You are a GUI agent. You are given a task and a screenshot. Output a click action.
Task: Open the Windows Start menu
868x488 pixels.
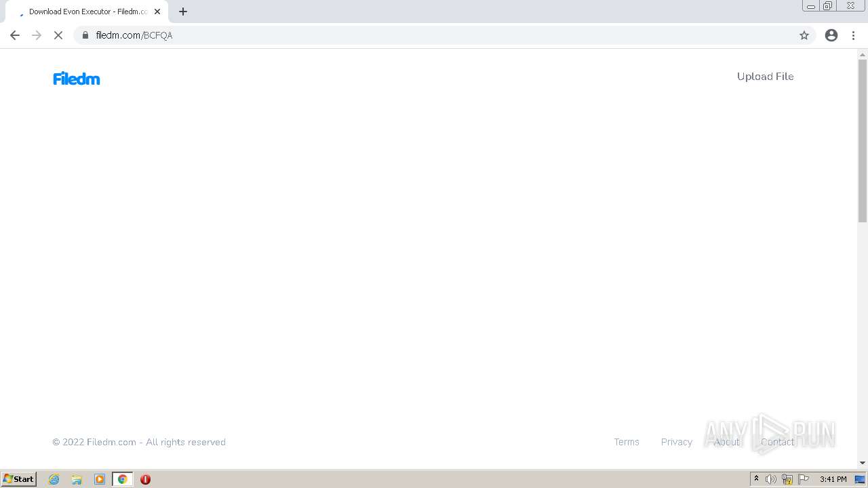coord(19,479)
